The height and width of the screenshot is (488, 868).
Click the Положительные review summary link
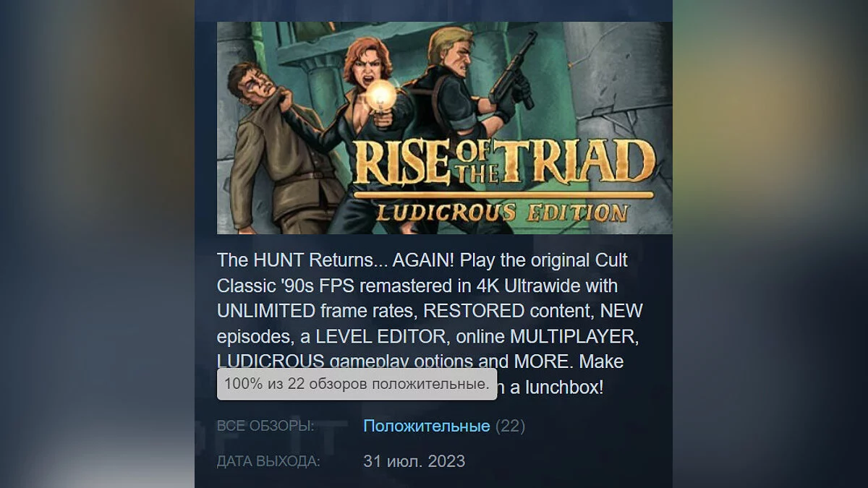click(427, 426)
